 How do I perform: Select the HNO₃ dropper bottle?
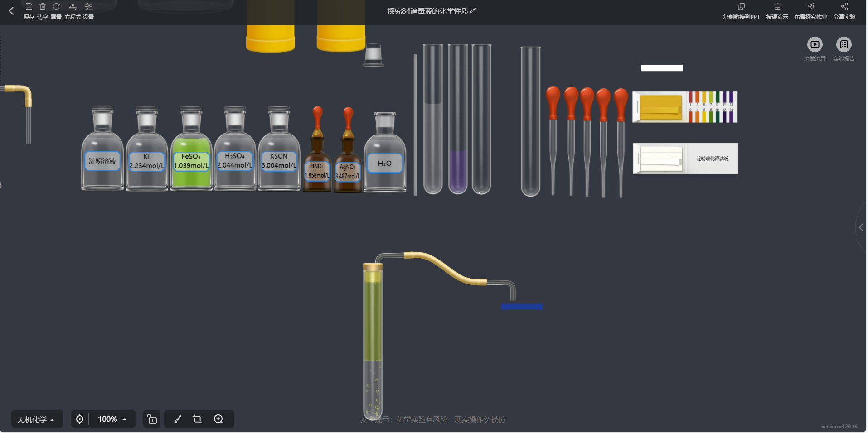point(317,149)
